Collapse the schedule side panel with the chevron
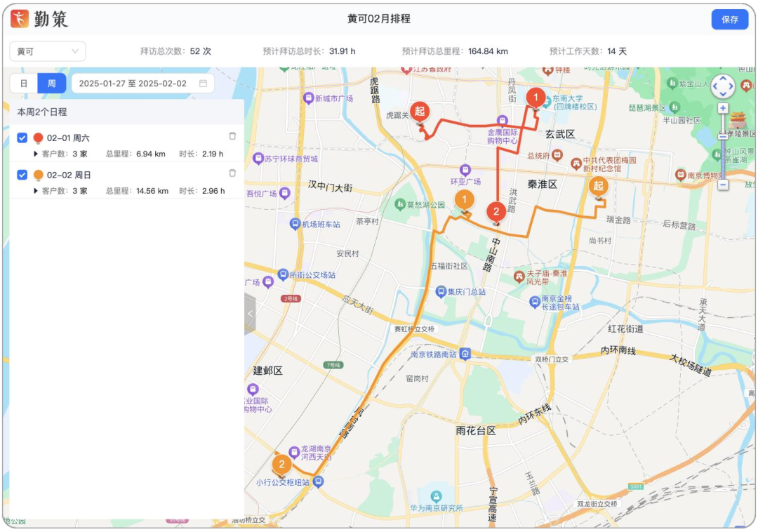 point(250,314)
